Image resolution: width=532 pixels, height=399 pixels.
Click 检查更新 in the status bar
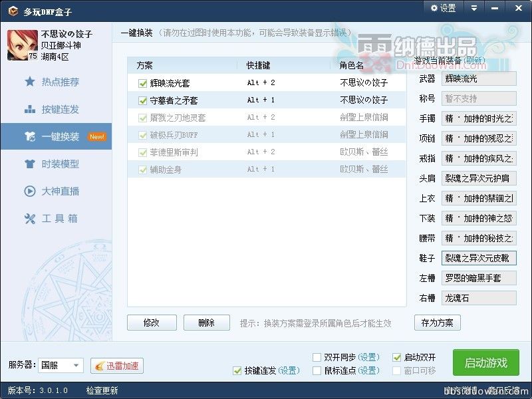102,390
